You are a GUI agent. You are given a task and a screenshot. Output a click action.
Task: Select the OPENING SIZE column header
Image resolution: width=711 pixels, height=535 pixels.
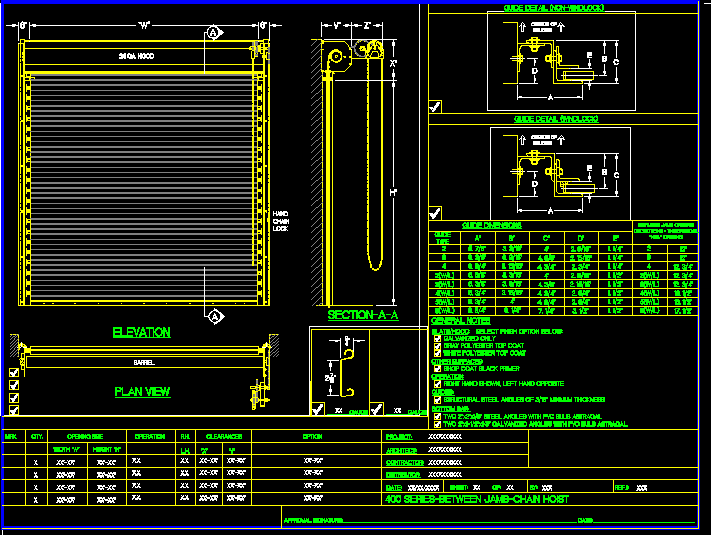(85, 437)
